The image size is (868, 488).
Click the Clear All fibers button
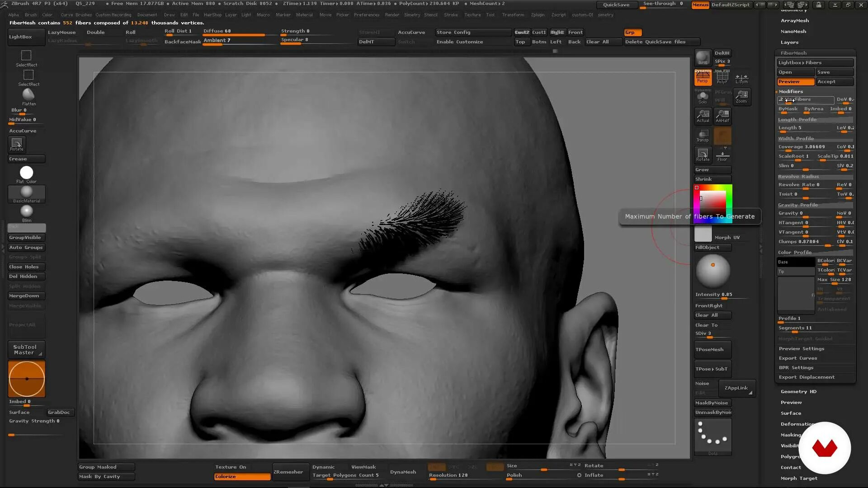707,315
